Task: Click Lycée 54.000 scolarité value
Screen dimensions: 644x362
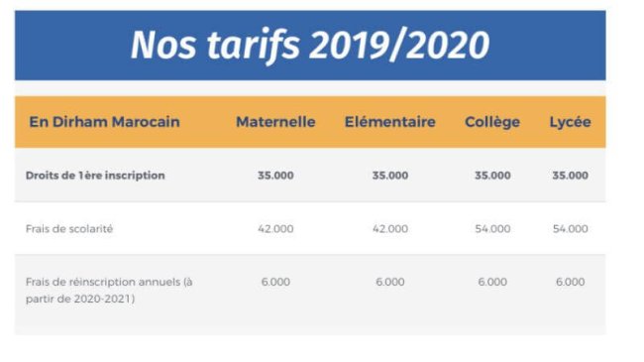Action: 570,229
